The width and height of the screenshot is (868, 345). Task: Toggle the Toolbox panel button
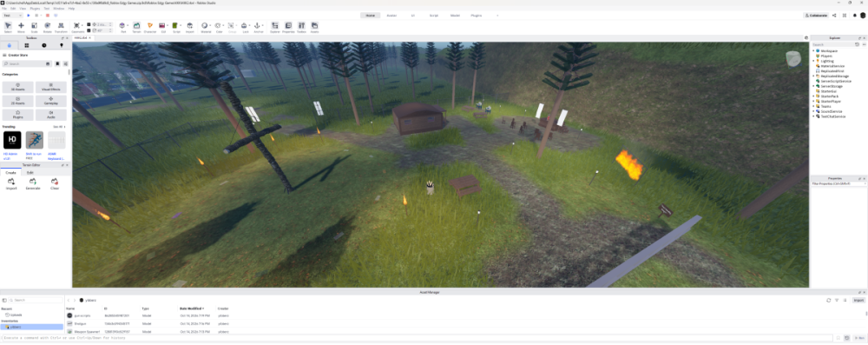[302, 27]
